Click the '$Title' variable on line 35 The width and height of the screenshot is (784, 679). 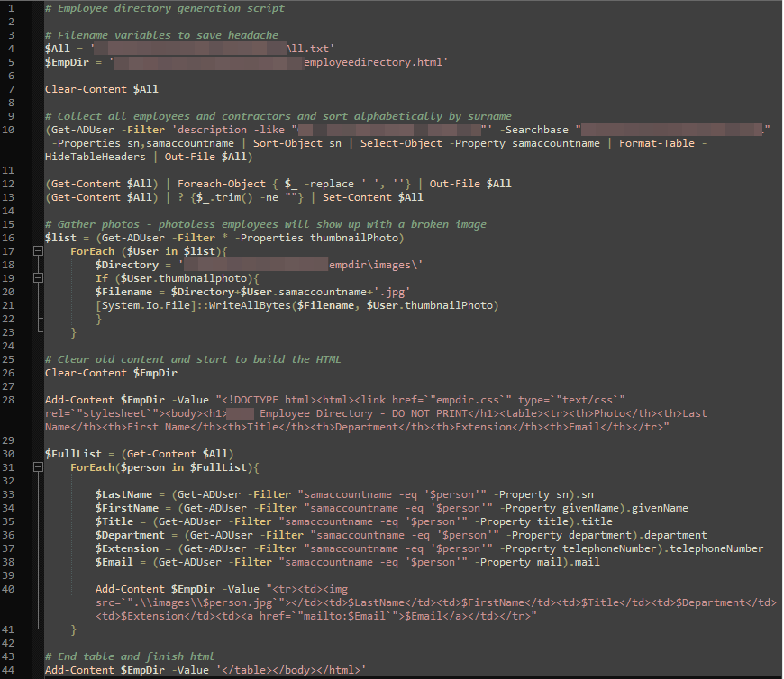point(114,521)
